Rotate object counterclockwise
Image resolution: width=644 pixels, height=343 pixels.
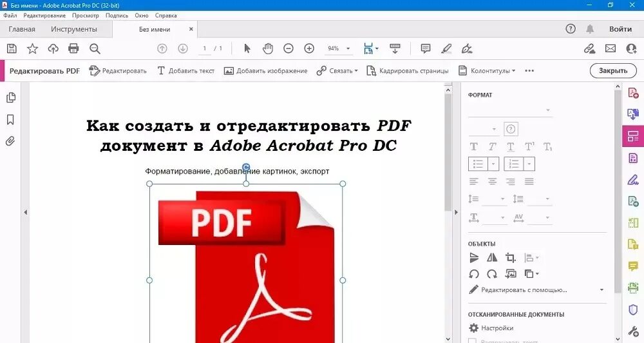pos(474,274)
